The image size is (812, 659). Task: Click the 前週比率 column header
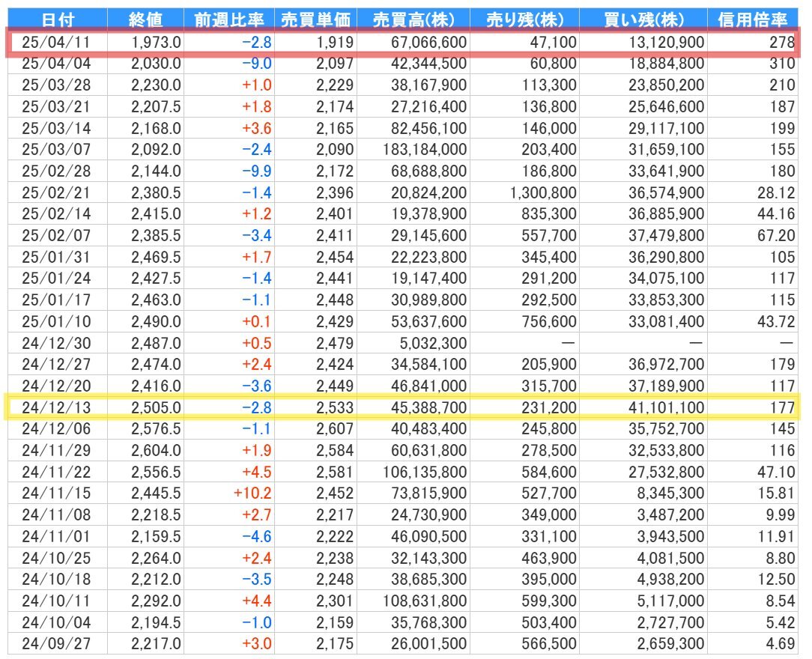pyautogui.click(x=229, y=19)
